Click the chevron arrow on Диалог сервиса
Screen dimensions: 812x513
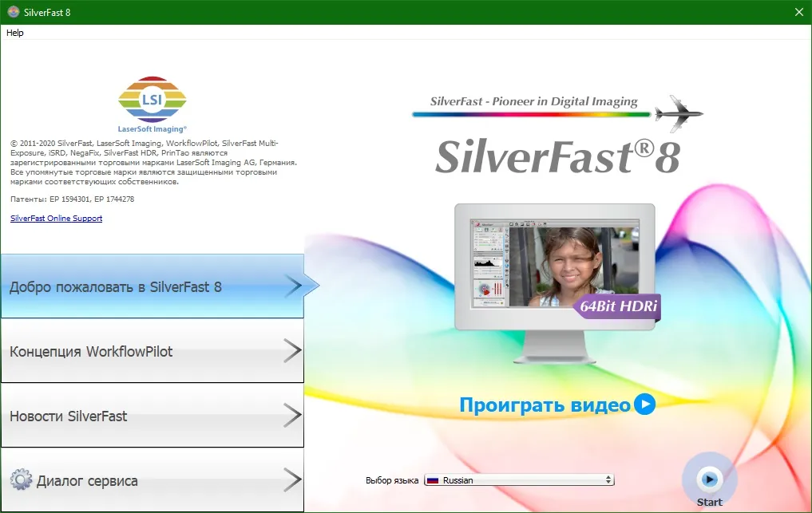point(292,480)
